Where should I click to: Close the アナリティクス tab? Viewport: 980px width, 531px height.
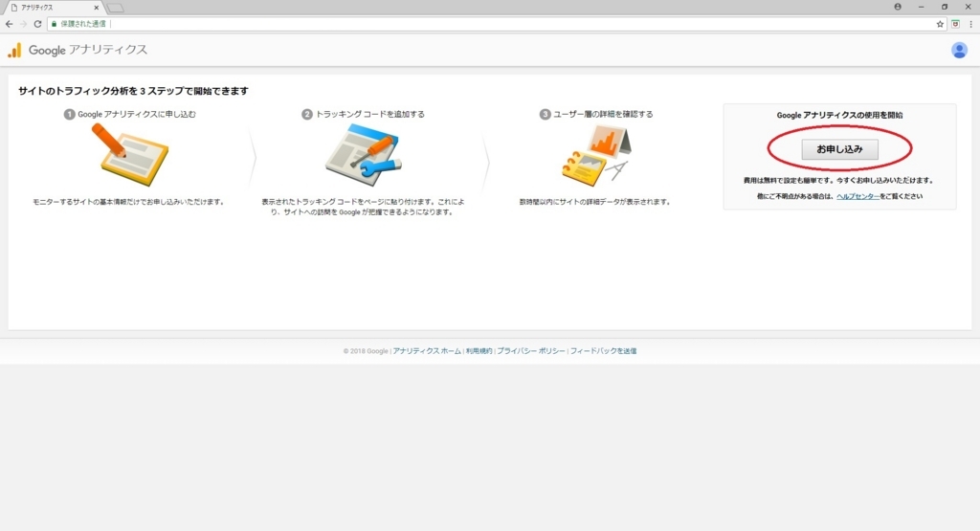(97, 8)
